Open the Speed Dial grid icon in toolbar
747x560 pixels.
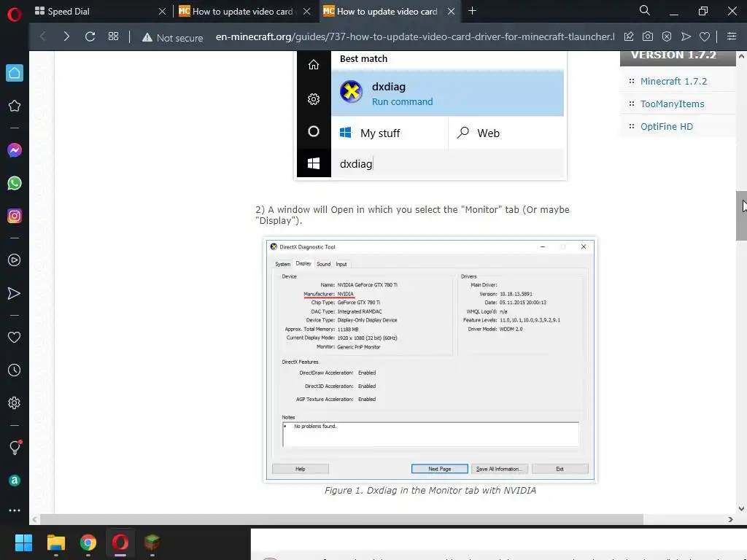(x=113, y=36)
